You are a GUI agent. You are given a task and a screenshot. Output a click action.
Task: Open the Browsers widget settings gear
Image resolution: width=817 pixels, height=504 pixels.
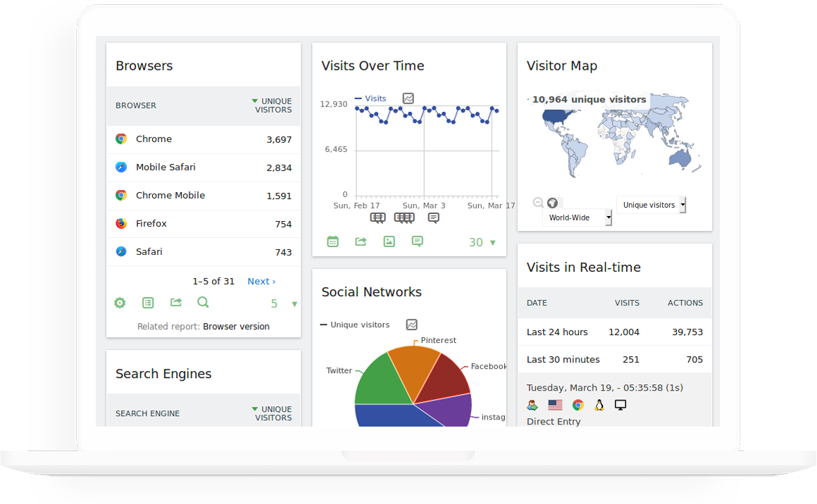(x=120, y=303)
